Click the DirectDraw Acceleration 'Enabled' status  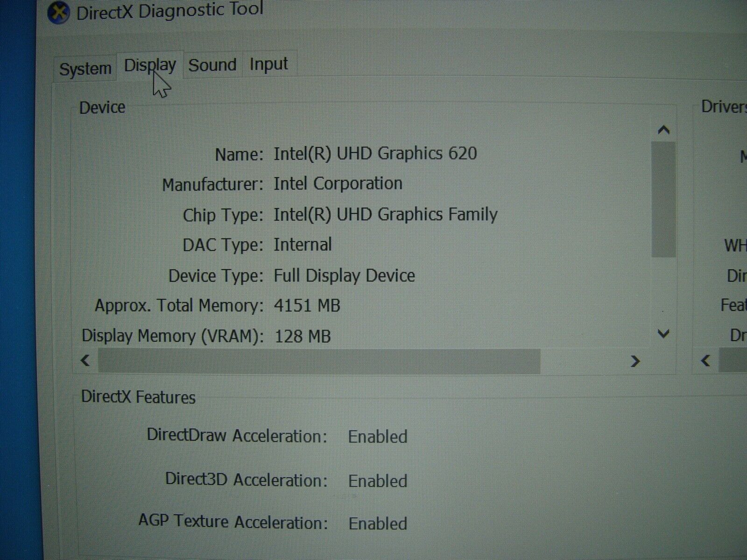(378, 437)
